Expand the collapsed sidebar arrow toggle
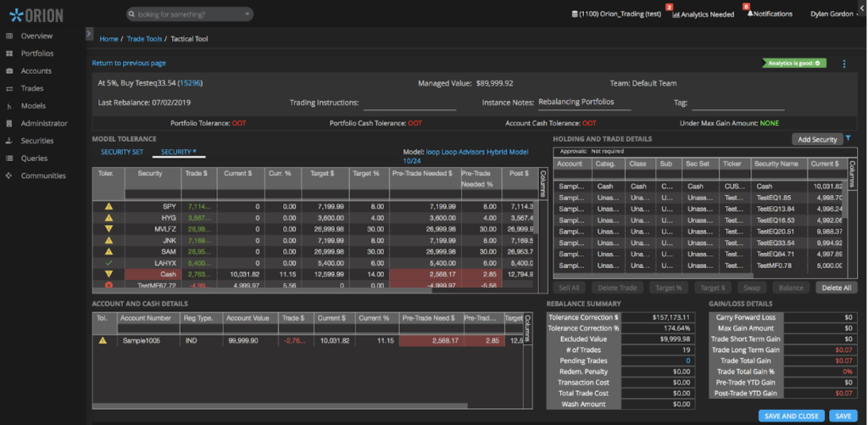This screenshot has height=425, width=868. pos(89,33)
